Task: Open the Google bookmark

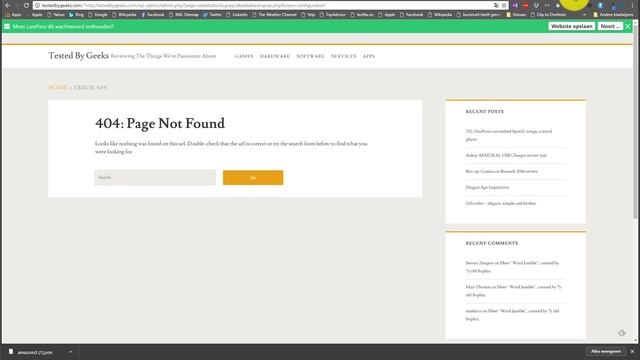Action: point(98,15)
